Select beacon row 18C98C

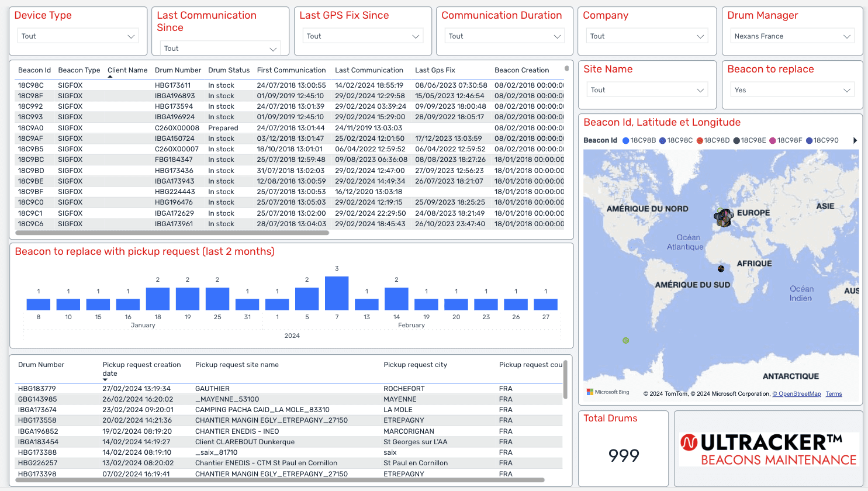coord(290,85)
